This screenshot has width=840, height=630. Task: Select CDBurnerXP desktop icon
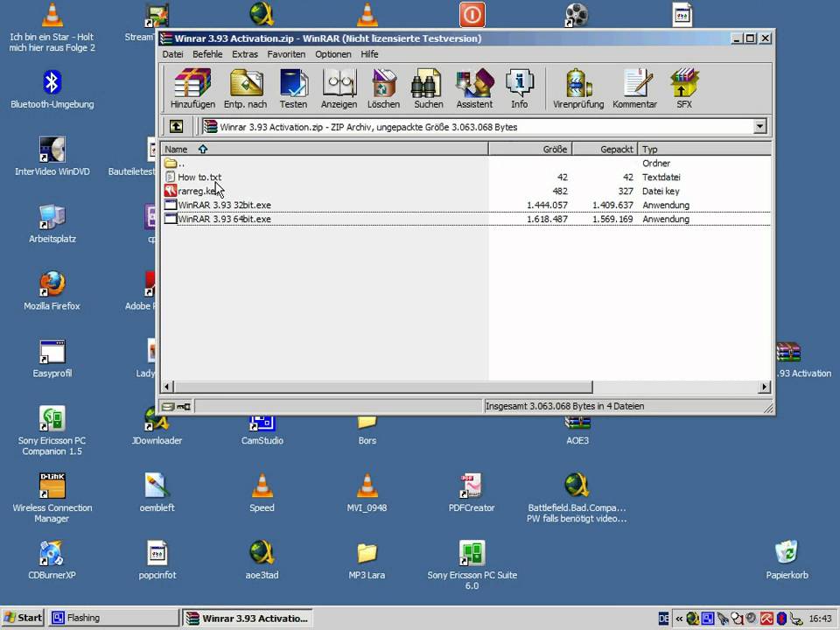[x=52, y=560]
